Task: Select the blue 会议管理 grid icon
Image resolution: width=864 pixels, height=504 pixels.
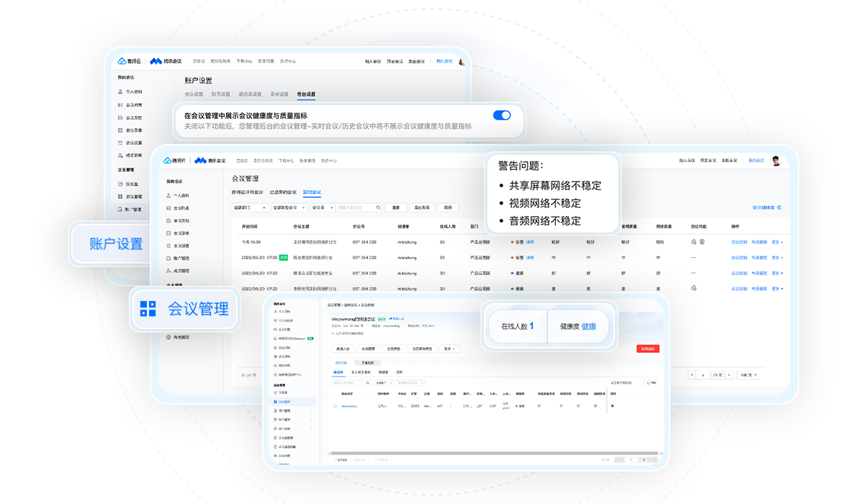Action: point(148,309)
